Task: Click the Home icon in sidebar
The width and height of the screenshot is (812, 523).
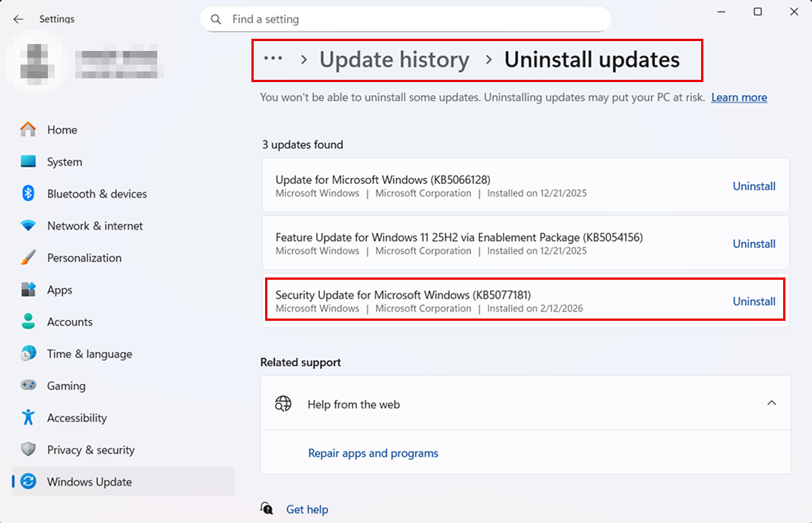Action: [x=28, y=130]
